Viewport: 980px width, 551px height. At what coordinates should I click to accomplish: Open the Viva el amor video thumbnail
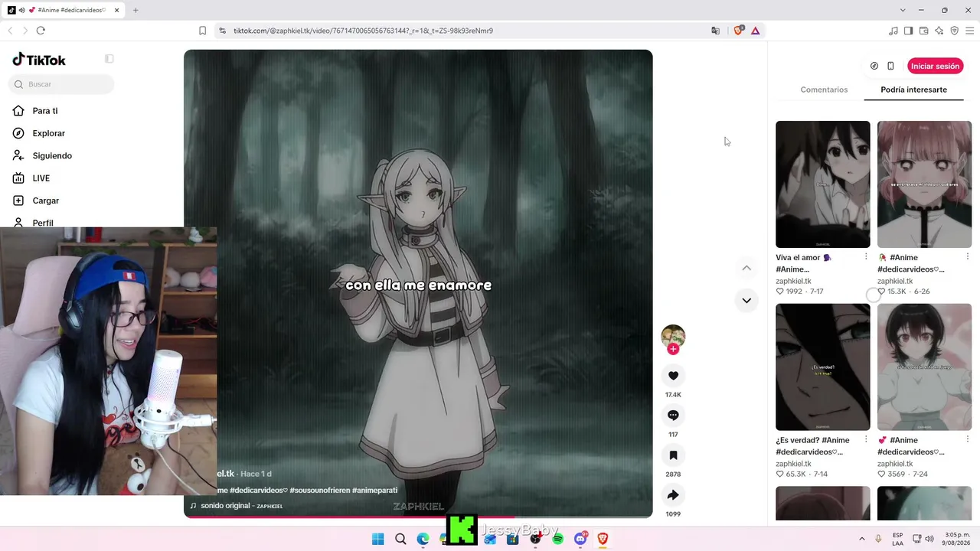point(823,184)
